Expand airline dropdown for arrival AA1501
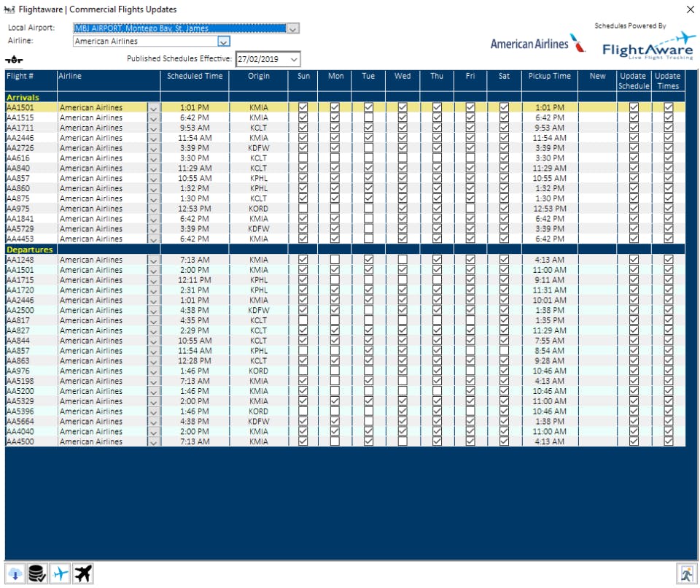700x588 pixels. click(x=153, y=108)
